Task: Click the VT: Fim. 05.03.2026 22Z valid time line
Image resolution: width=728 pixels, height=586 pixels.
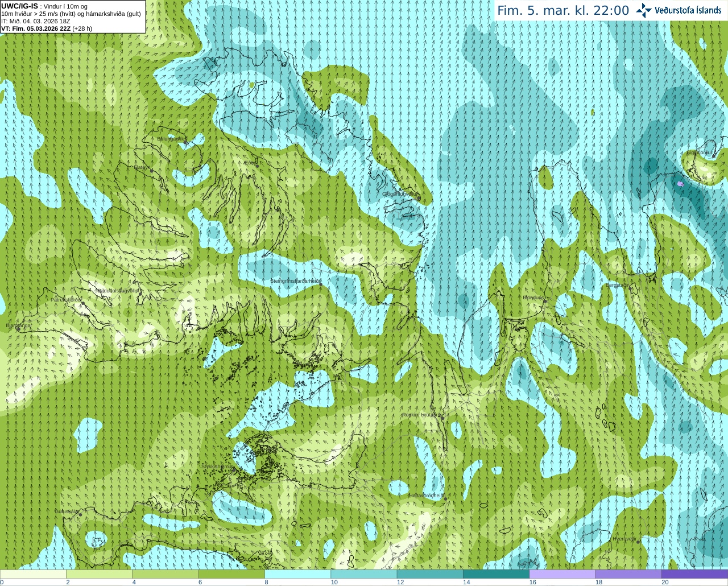Action: tap(47, 28)
